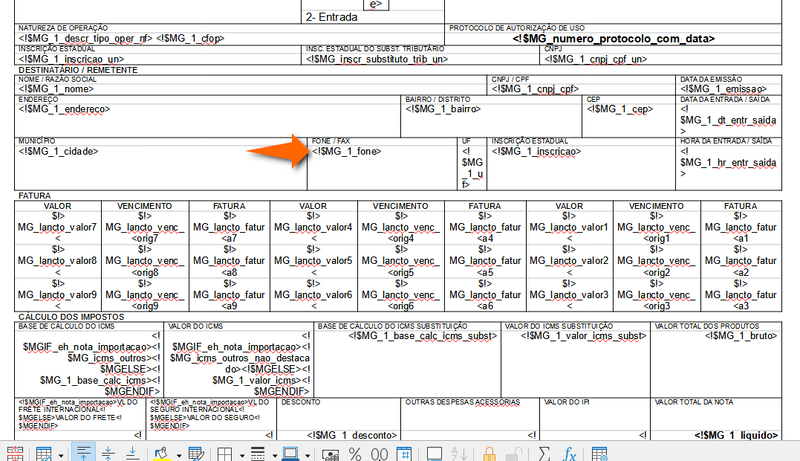Click the Border Style lines icon
800x461 pixels.
tap(258, 454)
